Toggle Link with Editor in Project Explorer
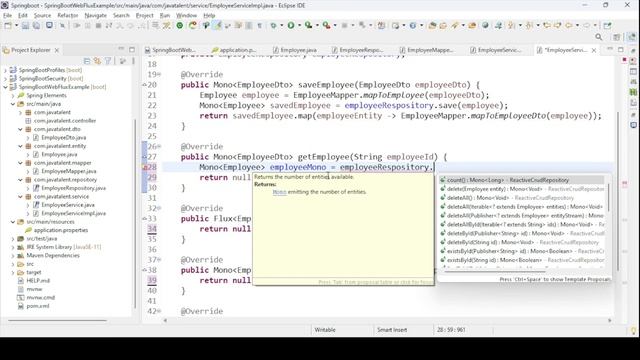 click(98, 61)
